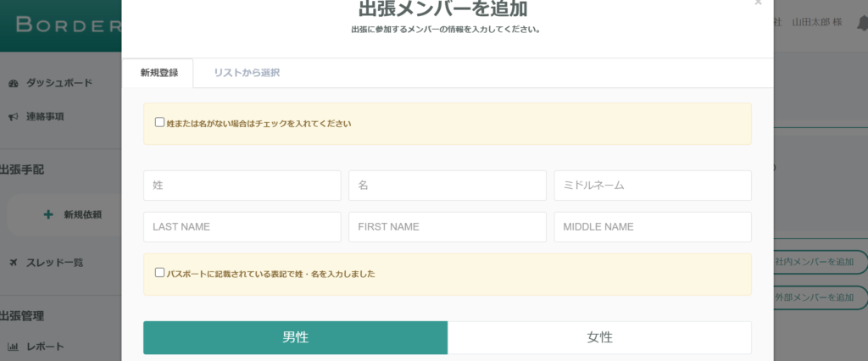Click the 新規依頼 button
This screenshot has width=868, height=361.
(x=64, y=215)
